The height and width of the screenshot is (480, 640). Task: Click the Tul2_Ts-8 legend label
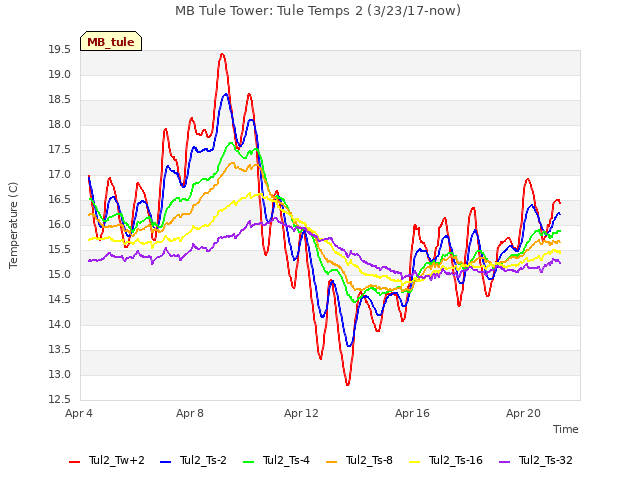click(x=370, y=460)
